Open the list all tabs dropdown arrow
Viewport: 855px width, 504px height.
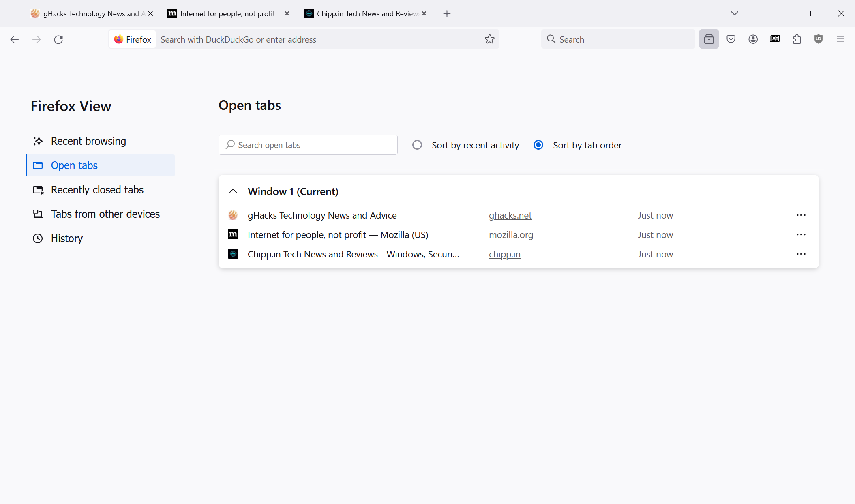coord(735,13)
